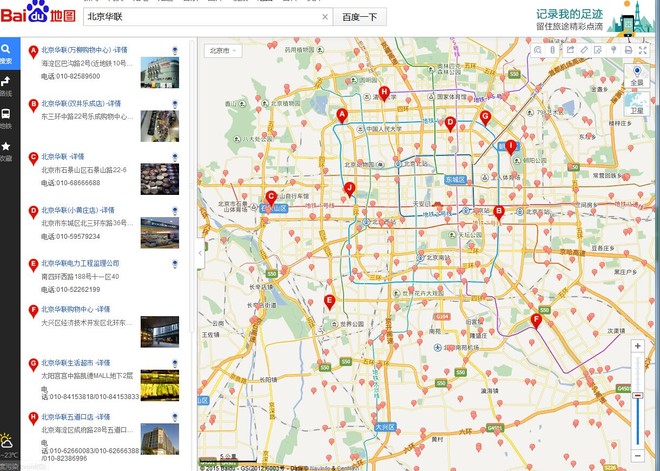Click the Baidu Map logo
The width and height of the screenshot is (660, 471).
point(38,13)
